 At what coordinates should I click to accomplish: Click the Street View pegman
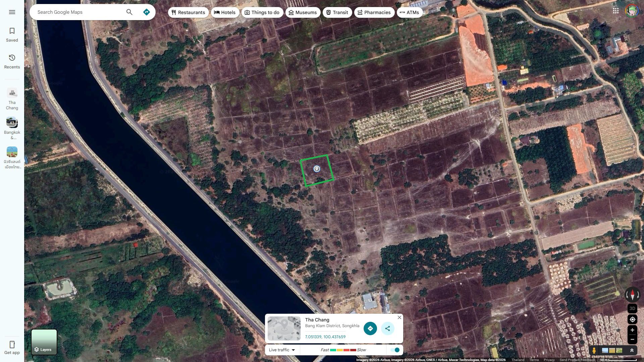tap(594, 351)
